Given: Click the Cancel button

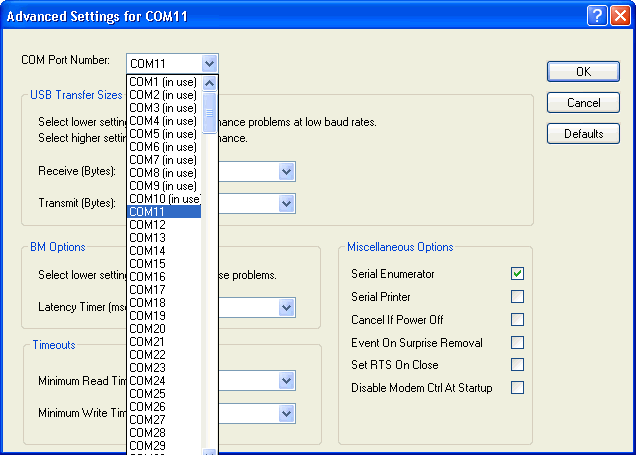Looking at the screenshot, I should [x=583, y=103].
